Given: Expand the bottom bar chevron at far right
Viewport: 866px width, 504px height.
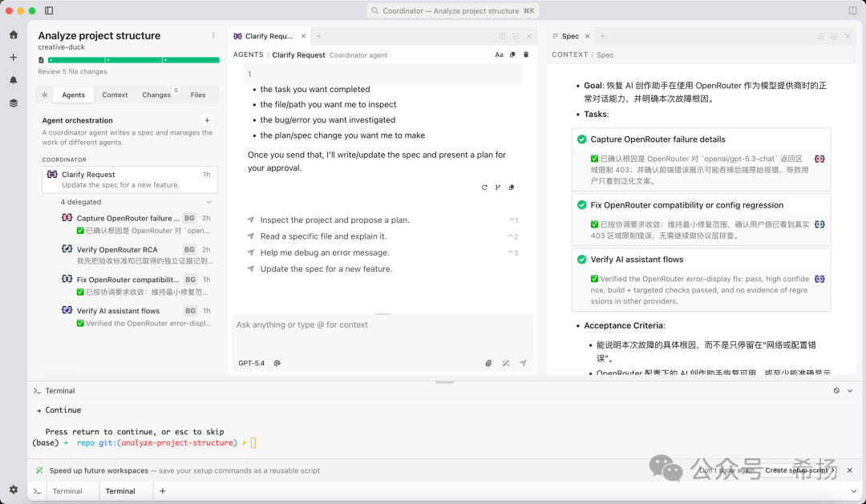Looking at the screenshot, I should click(x=854, y=490).
